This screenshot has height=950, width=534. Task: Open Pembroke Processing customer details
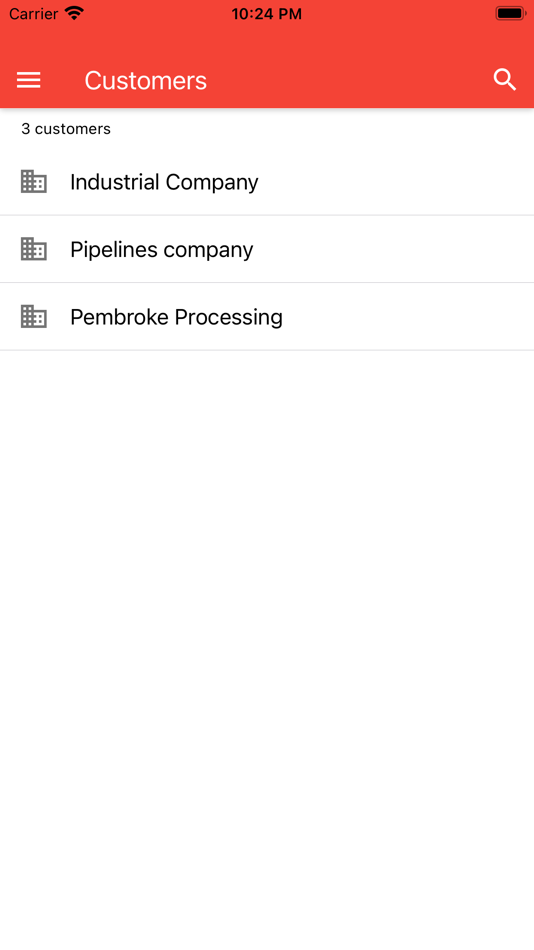point(267,316)
